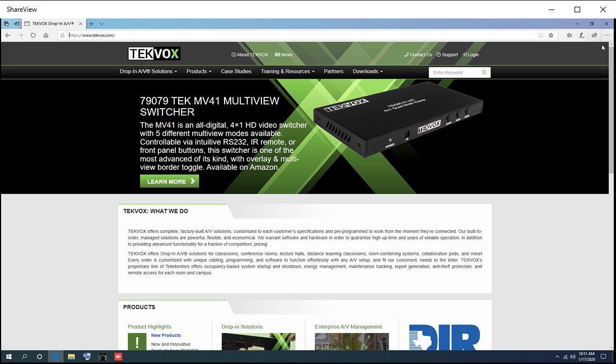616x364 pixels.
Task: Open About TEKVOX link
Action: [250, 54]
